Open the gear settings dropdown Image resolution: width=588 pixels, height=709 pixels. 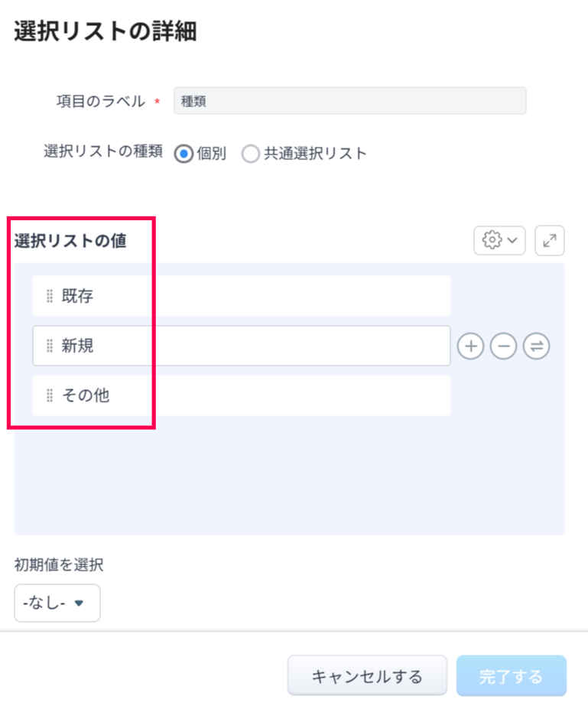point(499,240)
